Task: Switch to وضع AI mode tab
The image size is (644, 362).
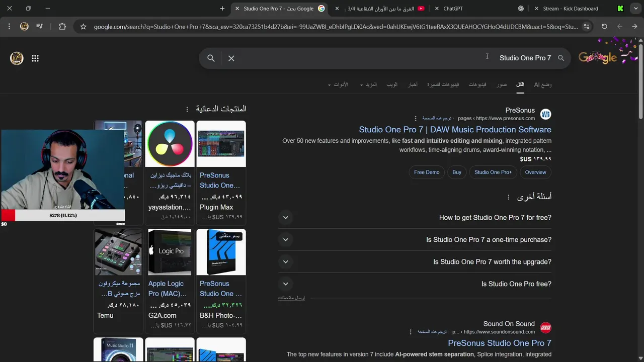Action: tap(542, 84)
